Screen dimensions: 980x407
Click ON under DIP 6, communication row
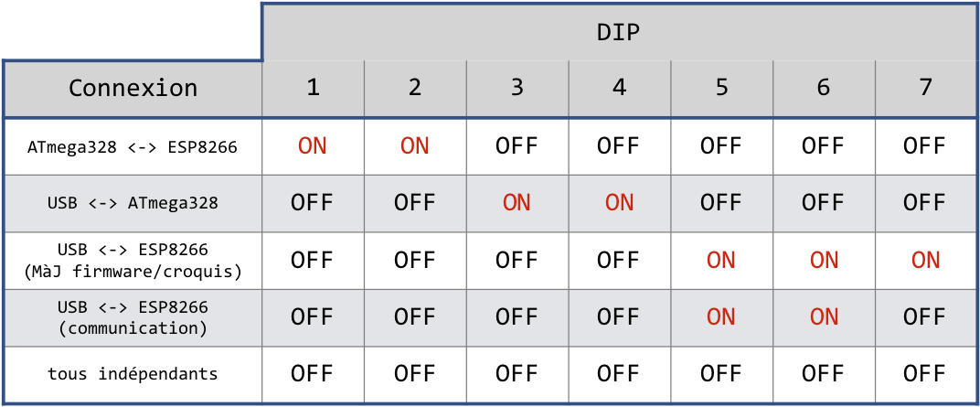(x=824, y=316)
